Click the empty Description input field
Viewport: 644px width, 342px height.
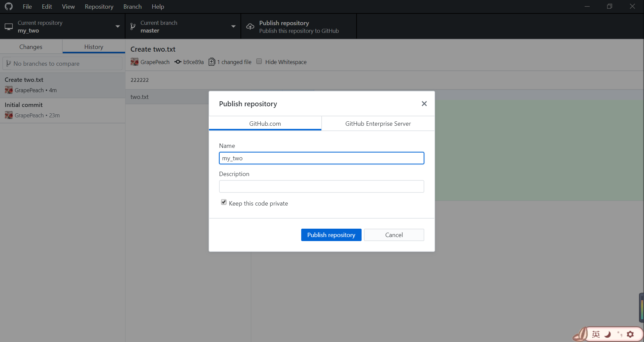pyautogui.click(x=321, y=186)
